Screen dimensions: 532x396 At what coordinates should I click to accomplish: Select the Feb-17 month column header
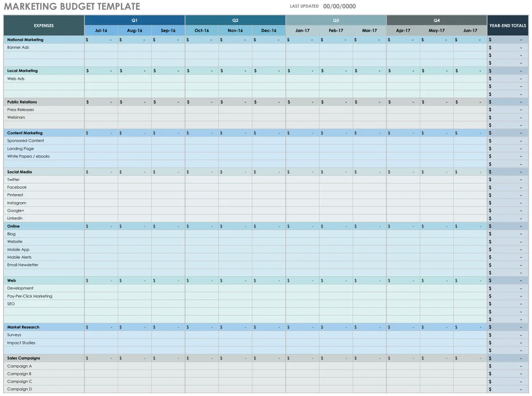[x=336, y=31]
